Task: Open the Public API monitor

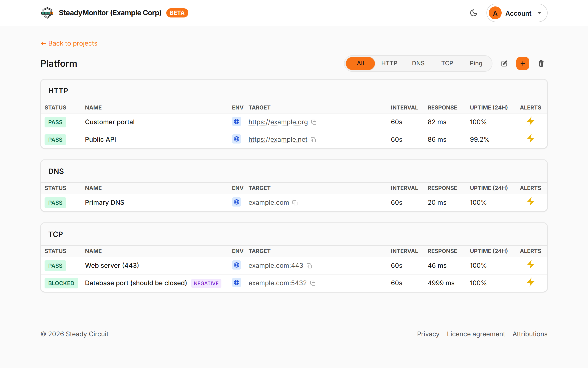Action: point(100,139)
